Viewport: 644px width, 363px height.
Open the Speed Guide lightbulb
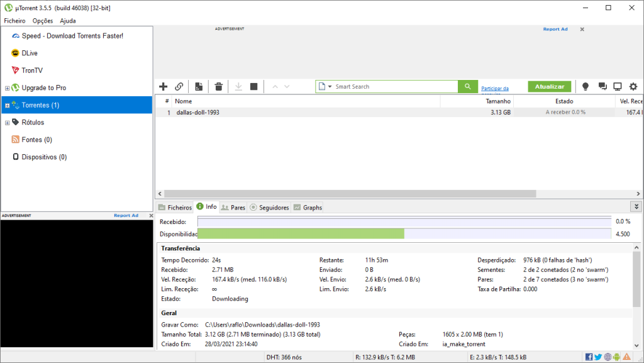click(x=586, y=87)
